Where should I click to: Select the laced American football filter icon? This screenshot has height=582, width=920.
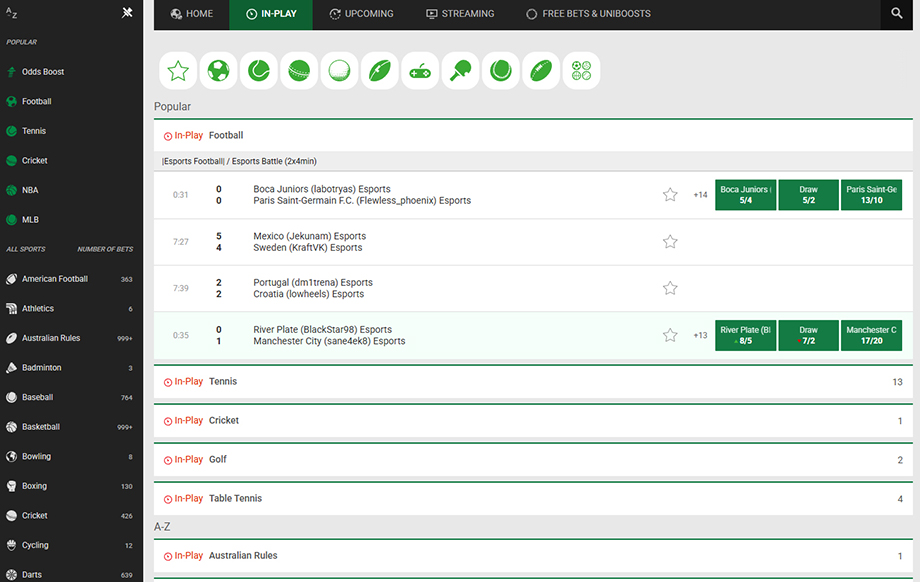point(541,71)
